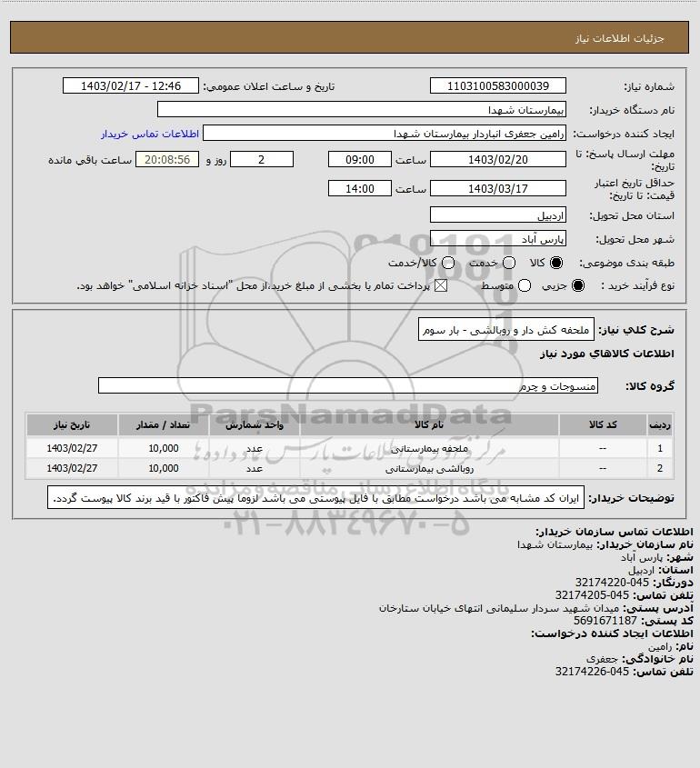Click the delivery province field 'اردبیل'

tap(497, 215)
